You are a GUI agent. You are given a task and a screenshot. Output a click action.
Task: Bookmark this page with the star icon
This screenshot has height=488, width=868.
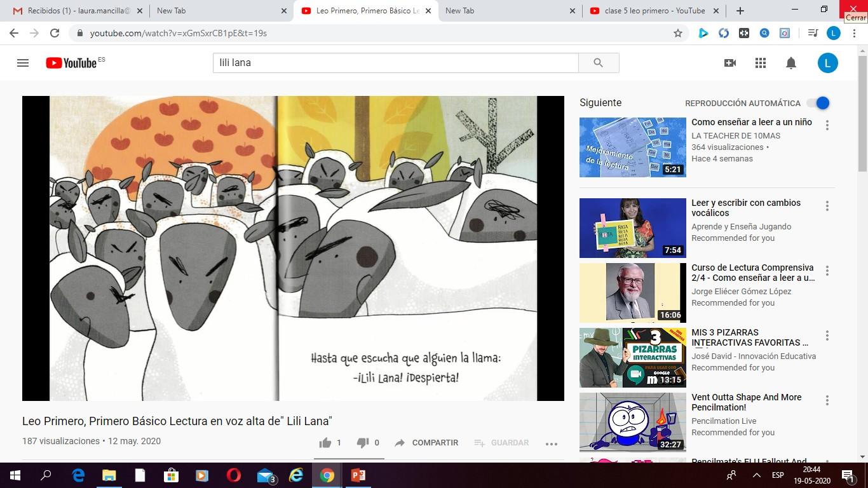(678, 33)
